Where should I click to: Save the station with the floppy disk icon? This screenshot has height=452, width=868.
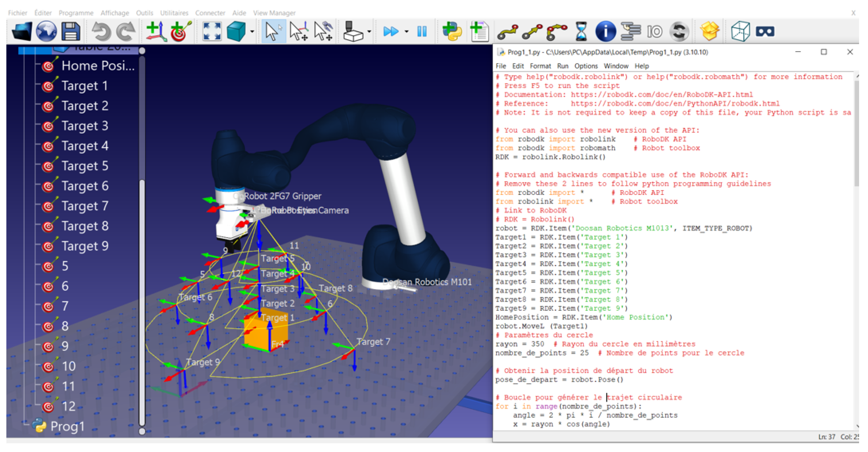(x=70, y=32)
